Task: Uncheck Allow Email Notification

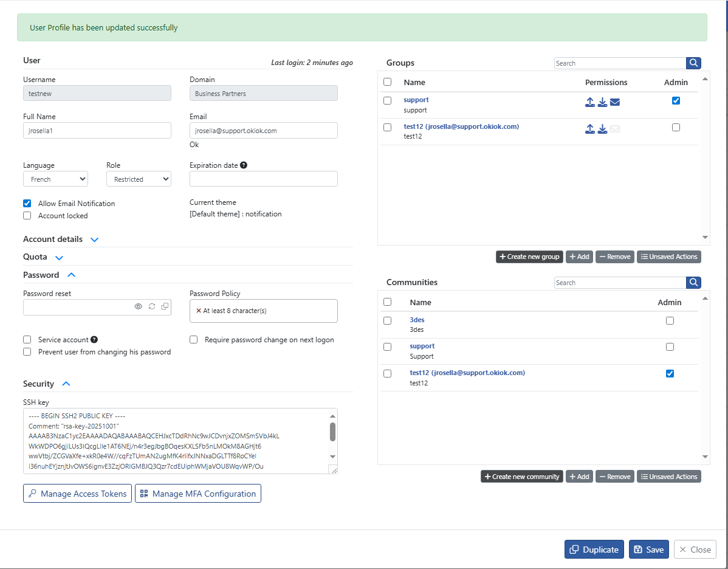Action: 27,203
